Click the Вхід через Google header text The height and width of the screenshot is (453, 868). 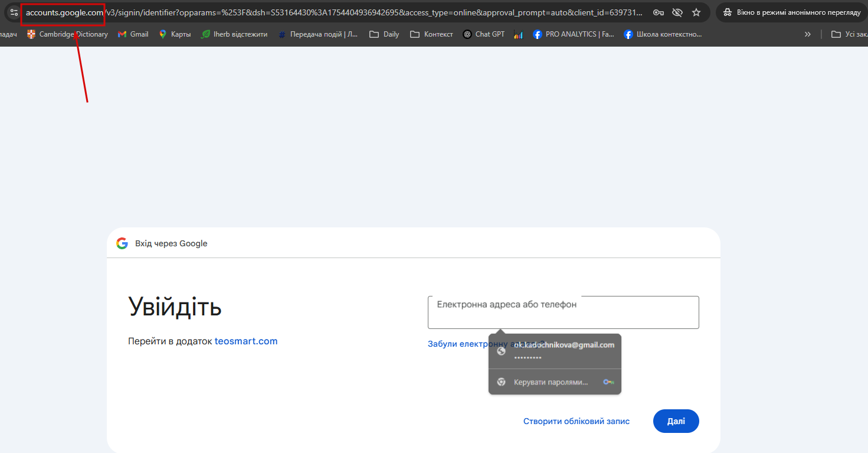(171, 243)
